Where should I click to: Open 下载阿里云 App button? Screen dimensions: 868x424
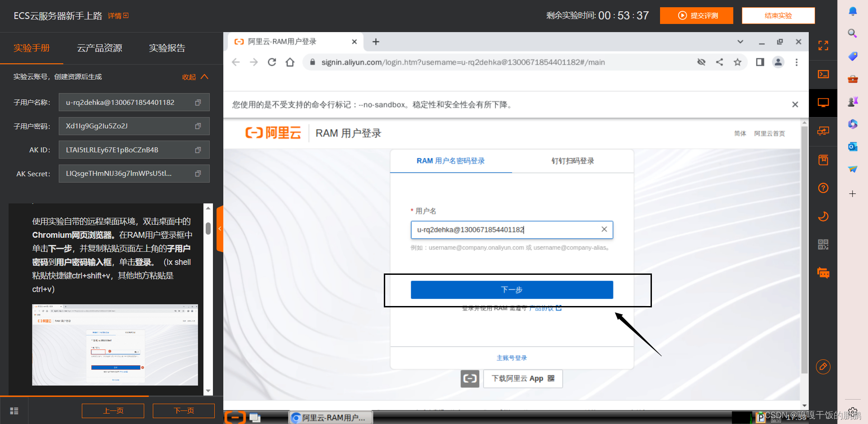523,378
